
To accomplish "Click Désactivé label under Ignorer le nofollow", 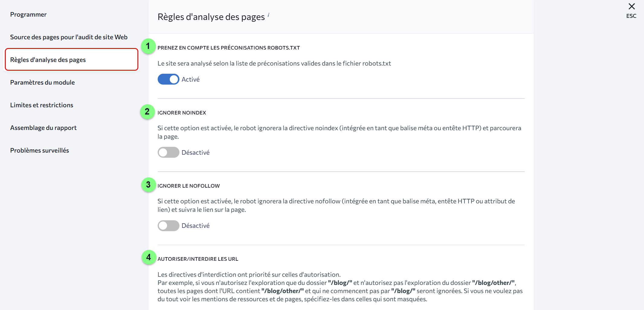I will tap(195, 225).
